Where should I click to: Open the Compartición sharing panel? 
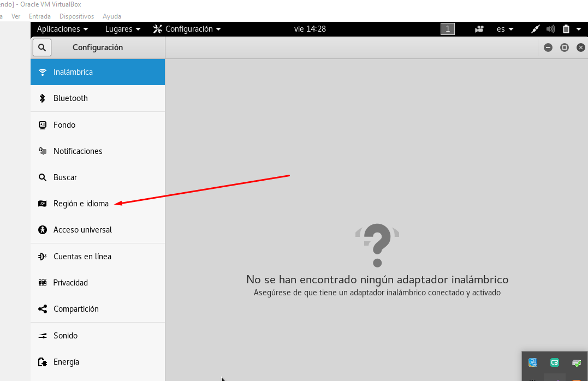98,309
